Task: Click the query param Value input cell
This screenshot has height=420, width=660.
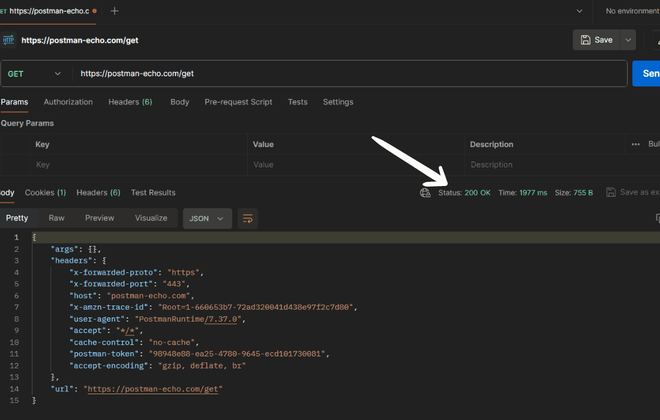Action: click(356, 165)
